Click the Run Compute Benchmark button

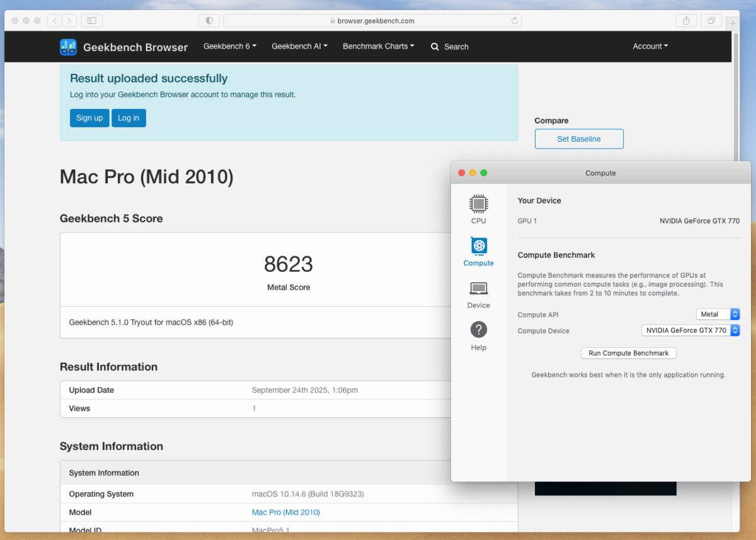(x=628, y=353)
